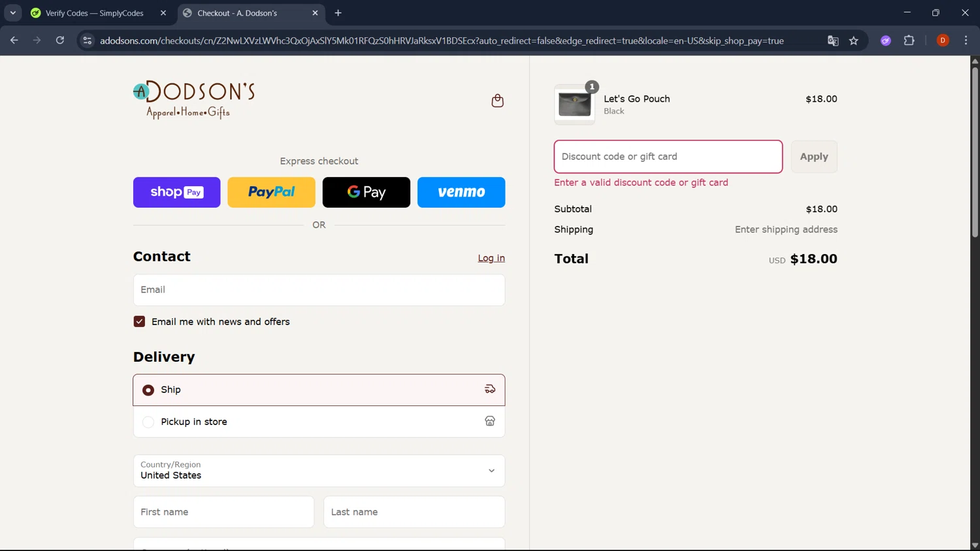This screenshot has height=551, width=980.
Task: Open the shopping bag cart icon
Action: (497, 101)
